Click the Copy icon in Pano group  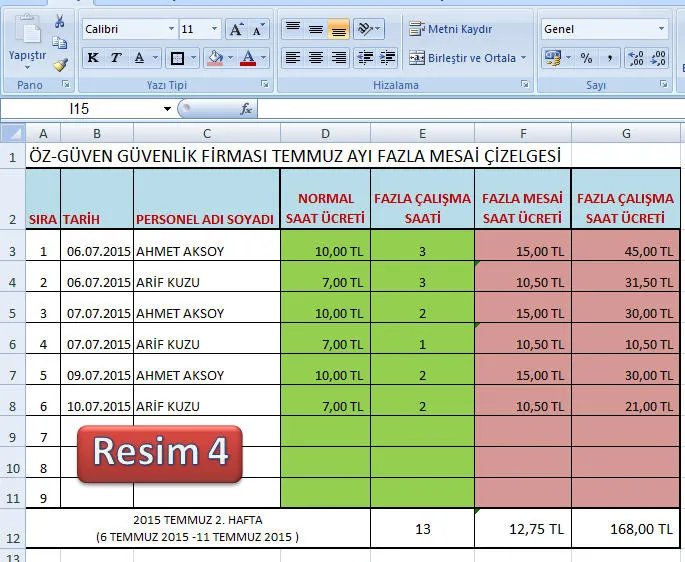tap(59, 43)
